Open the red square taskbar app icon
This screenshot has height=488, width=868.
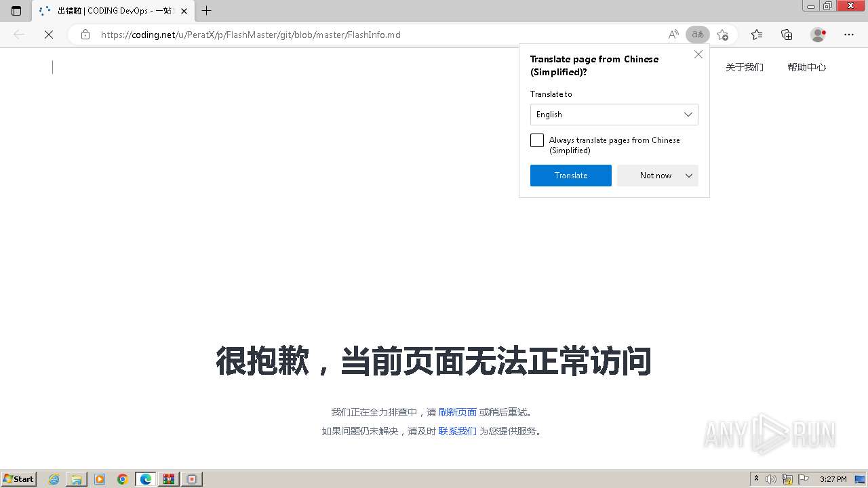(x=192, y=479)
